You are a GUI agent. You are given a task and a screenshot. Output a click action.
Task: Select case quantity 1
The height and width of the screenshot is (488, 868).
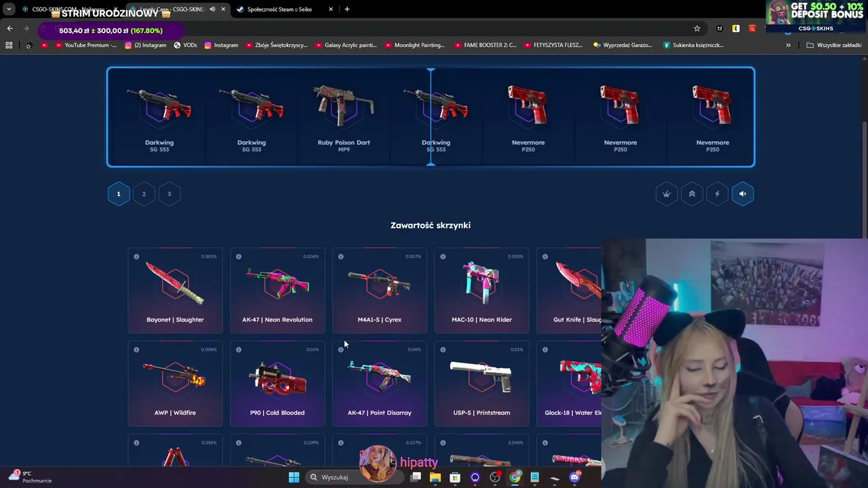point(118,194)
